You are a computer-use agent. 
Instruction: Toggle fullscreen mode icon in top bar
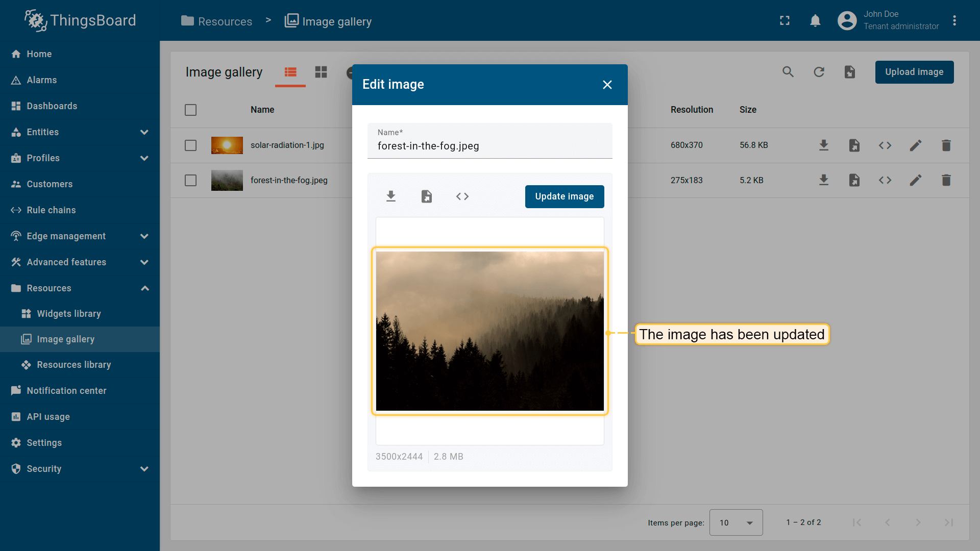(785, 20)
